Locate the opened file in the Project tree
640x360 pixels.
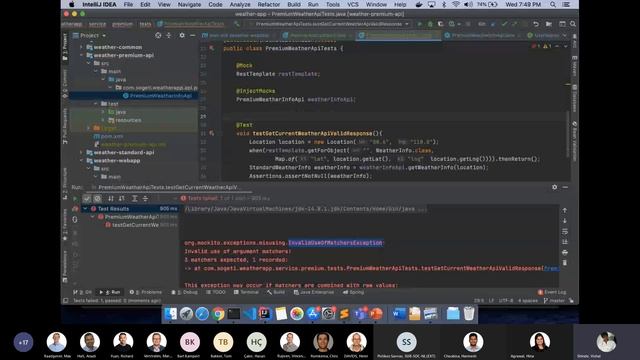point(158,36)
